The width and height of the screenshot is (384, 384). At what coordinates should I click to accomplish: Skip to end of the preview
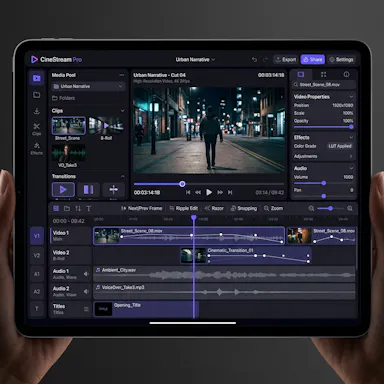pos(230,192)
